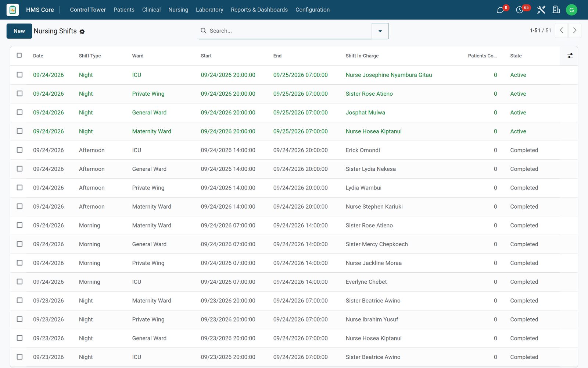Sort by the Ward column header
Screen dimensions: 588x368
[x=138, y=56]
